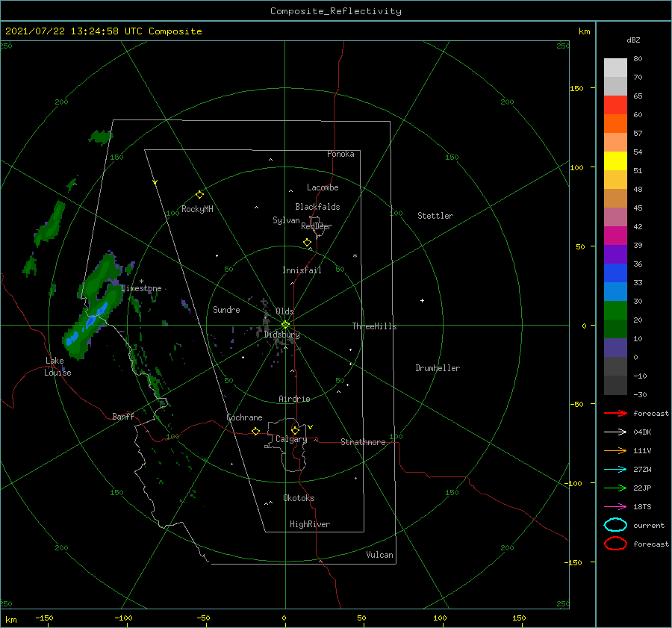Click the ThreeHills town label

[374, 326]
